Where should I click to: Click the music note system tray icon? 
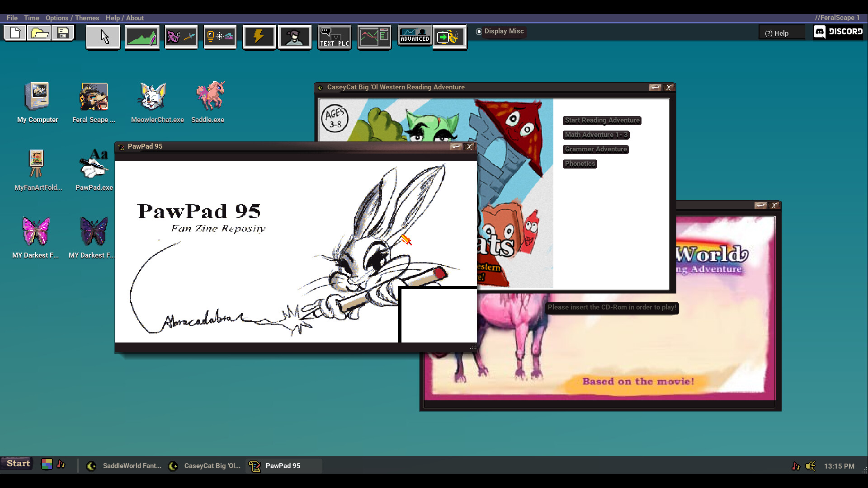tap(796, 466)
